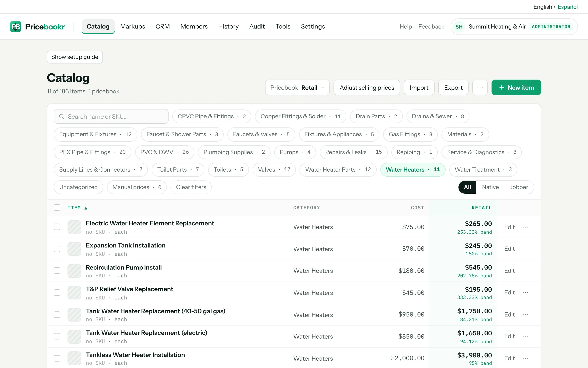Click the Import button
The image size is (588, 368).
pos(419,87)
